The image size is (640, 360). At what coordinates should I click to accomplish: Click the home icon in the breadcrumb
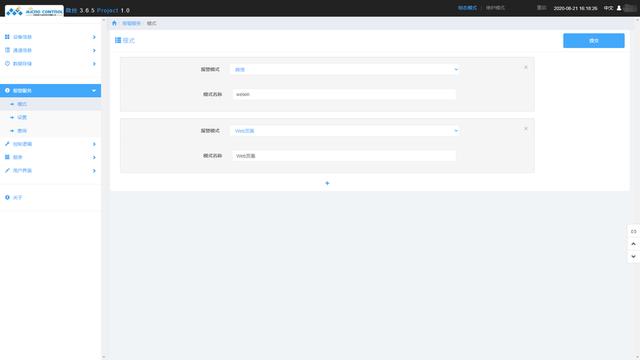[114, 23]
